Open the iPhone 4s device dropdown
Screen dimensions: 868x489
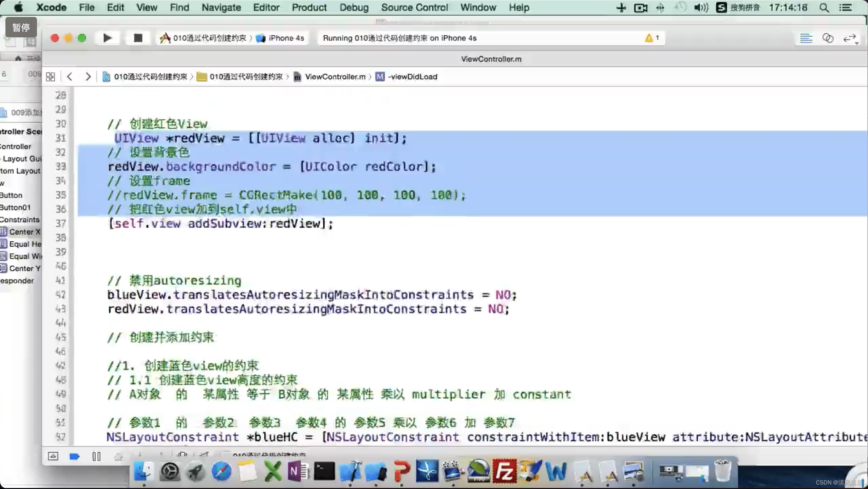coord(286,38)
